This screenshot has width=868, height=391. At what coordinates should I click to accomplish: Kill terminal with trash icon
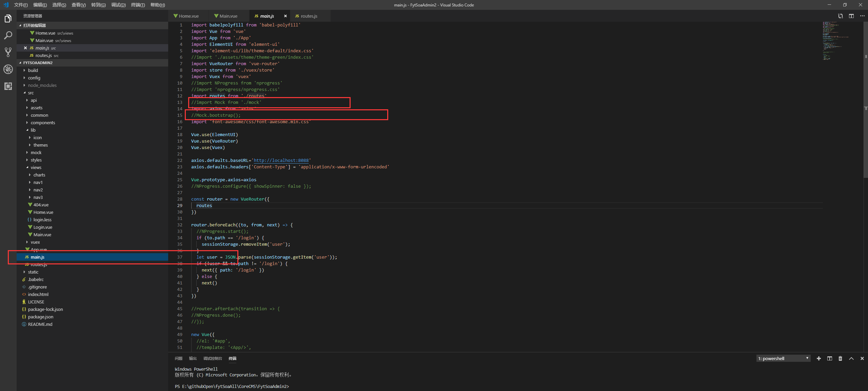(x=840, y=358)
